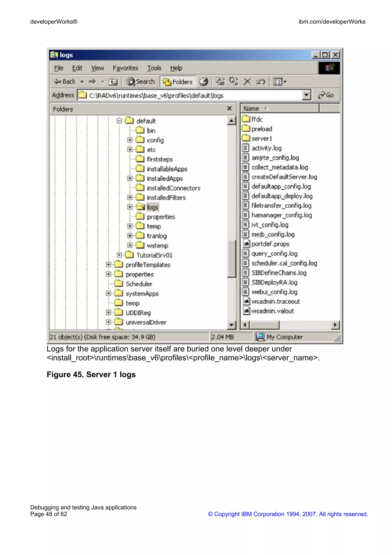
Task: Select the wsadmin.traceout file icon
Action: [x=246, y=301]
